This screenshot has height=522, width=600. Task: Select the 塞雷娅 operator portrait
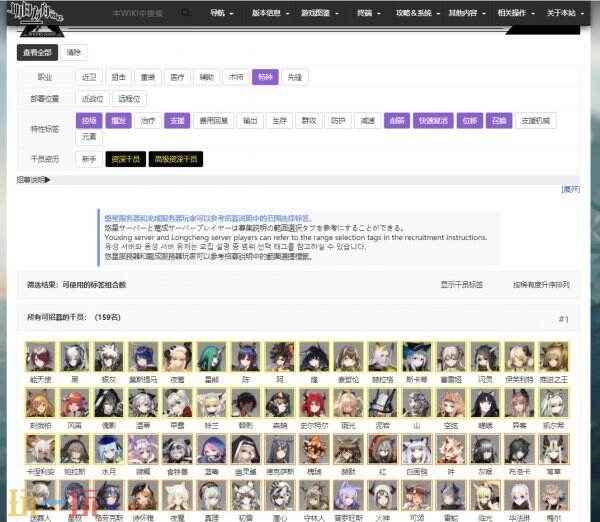point(451,357)
